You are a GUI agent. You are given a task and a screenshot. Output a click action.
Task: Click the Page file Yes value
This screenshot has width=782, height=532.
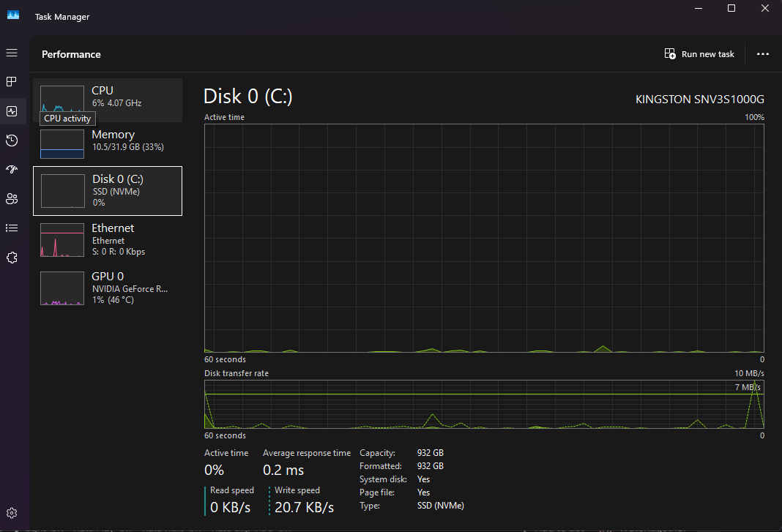(423, 492)
